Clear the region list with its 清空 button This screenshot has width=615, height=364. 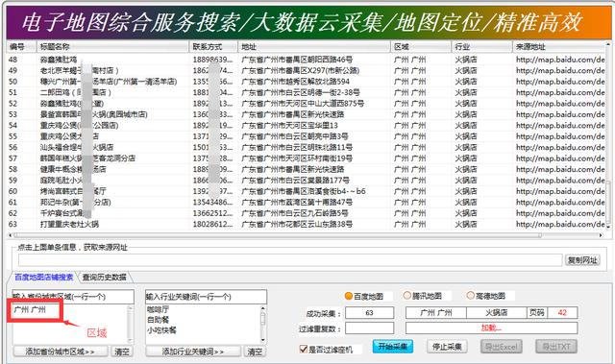tap(122, 352)
